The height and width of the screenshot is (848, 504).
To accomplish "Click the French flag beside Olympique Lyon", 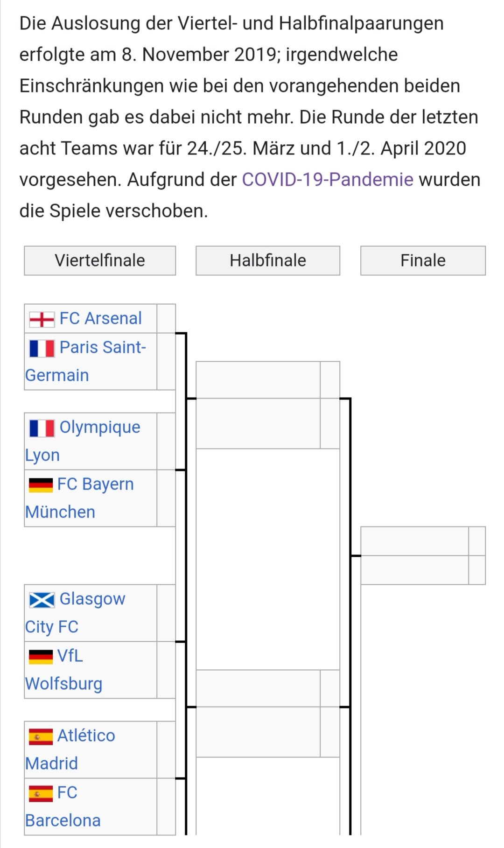I will pos(42,428).
